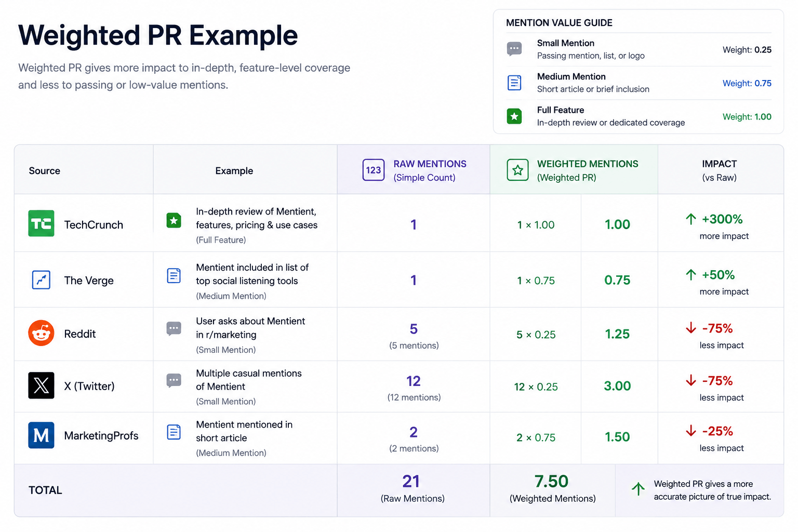The image size is (798, 532).
Task: Click the green up arrow beside +300%
Action: (x=690, y=219)
